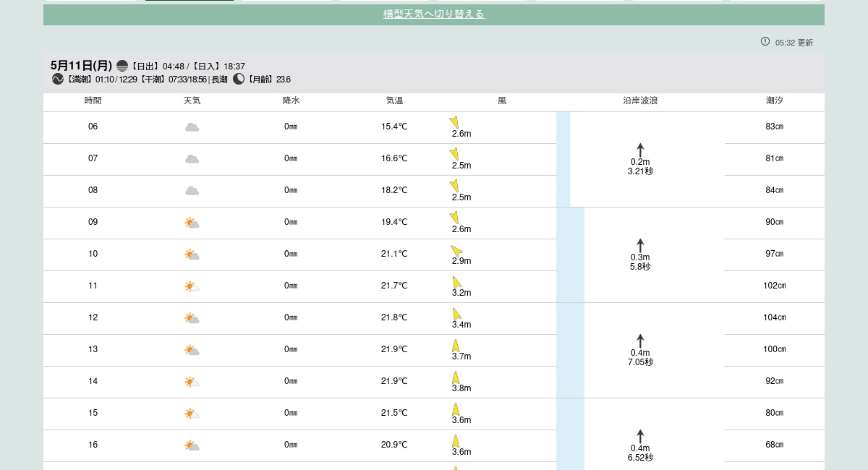The image size is (868, 470).
Task: Select the 15.4℃ temperature cell
Action: coord(394,127)
